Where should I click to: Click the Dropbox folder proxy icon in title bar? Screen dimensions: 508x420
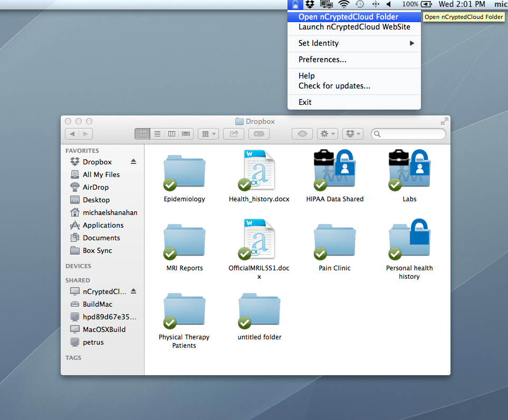pyautogui.click(x=239, y=121)
